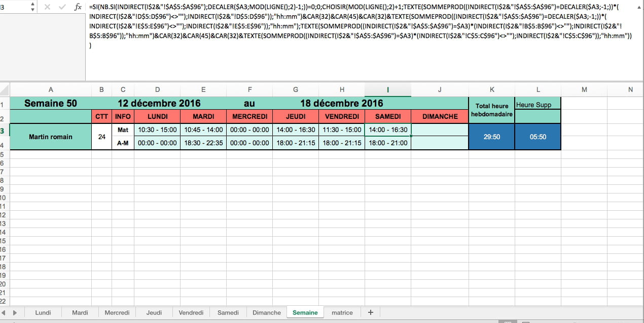
Task: Open the Name Box dropdown arrows
Action: pyautogui.click(x=32, y=7)
